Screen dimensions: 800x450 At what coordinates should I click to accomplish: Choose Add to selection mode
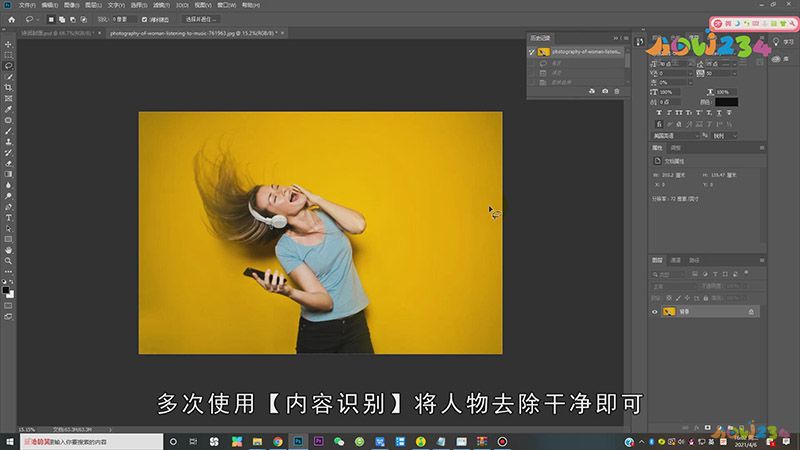(x=62, y=19)
